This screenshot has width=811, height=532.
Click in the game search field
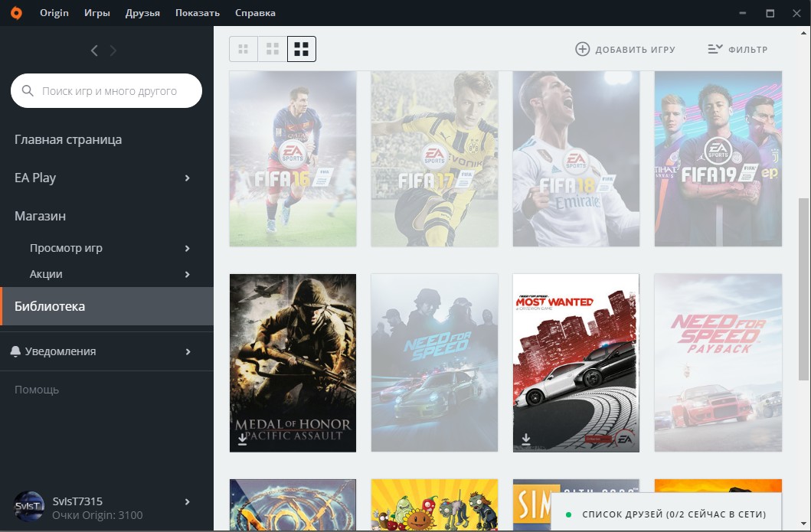[x=106, y=90]
